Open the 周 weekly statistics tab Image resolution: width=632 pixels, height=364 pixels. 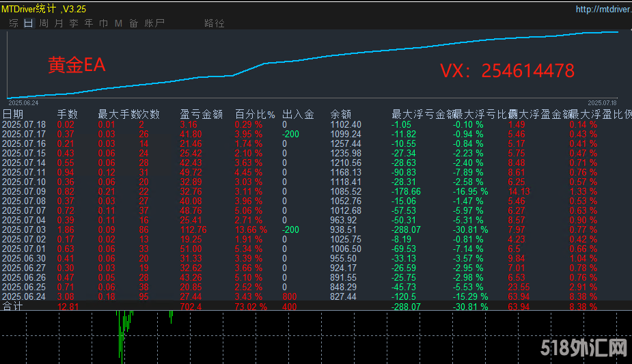coord(44,23)
